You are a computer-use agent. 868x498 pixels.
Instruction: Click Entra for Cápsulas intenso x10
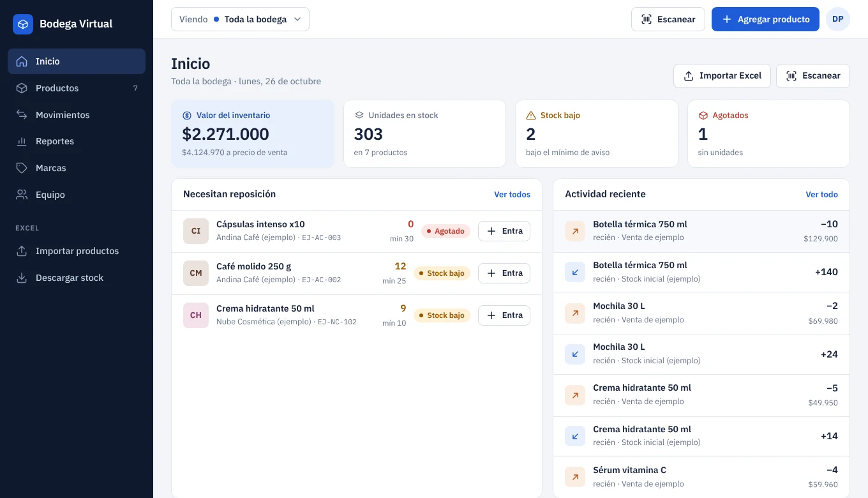(504, 231)
